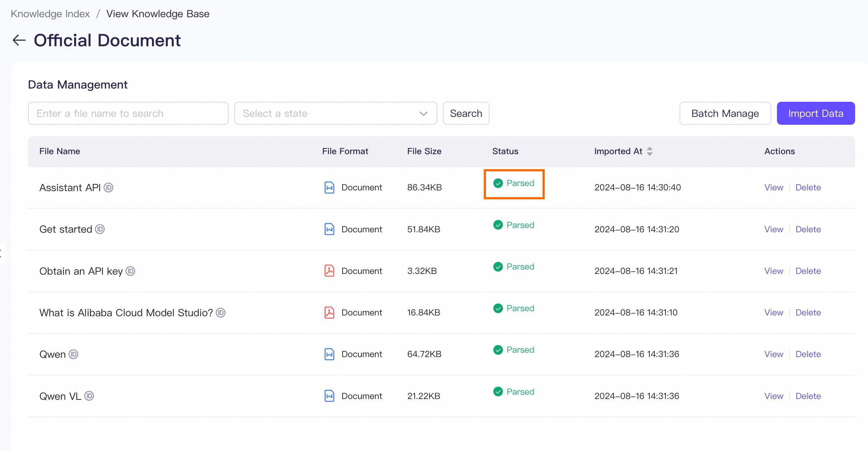
Task: Go back using the arrow beside Official Document
Action: pos(19,40)
